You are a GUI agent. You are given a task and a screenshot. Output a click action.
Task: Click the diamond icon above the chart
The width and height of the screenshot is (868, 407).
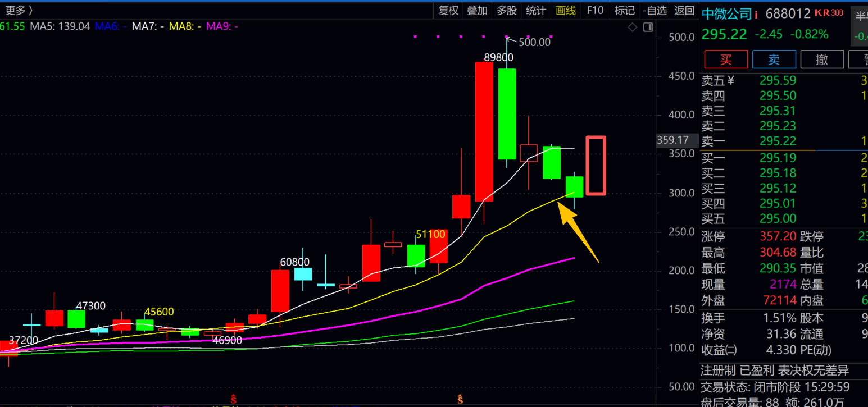(633, 27)
